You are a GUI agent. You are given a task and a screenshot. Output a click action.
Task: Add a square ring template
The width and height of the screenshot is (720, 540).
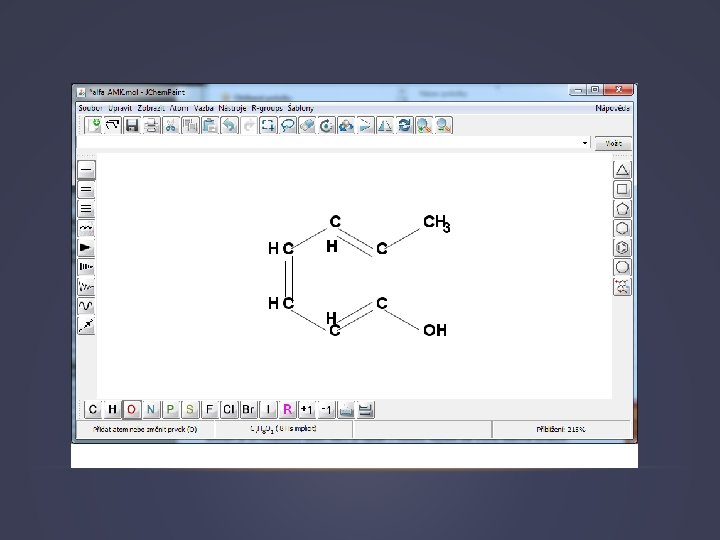(622, 189)
